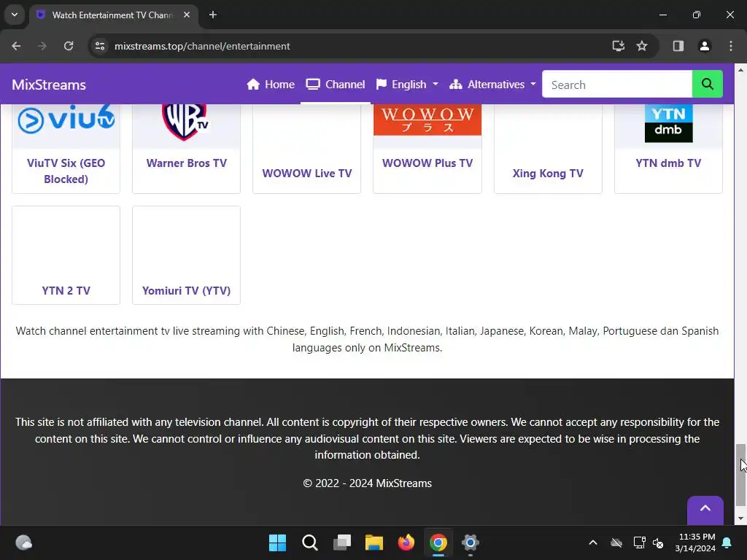Show hidden system tray icons
This screenshot has height=560, width=747.
coord(593,542)
